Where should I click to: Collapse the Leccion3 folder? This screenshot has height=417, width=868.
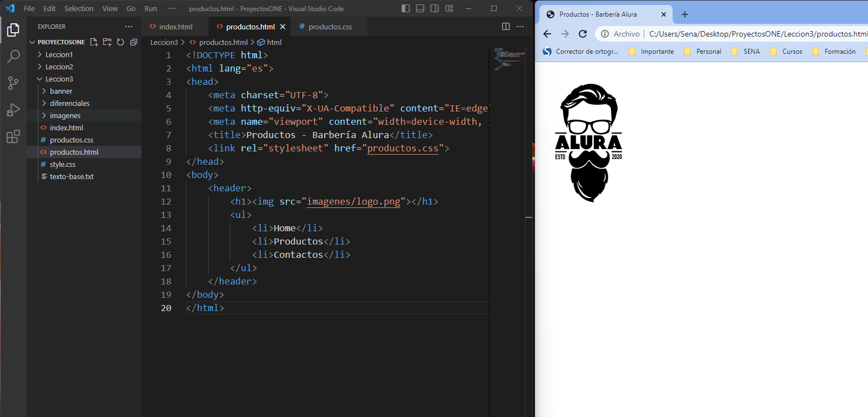(84, 79)
